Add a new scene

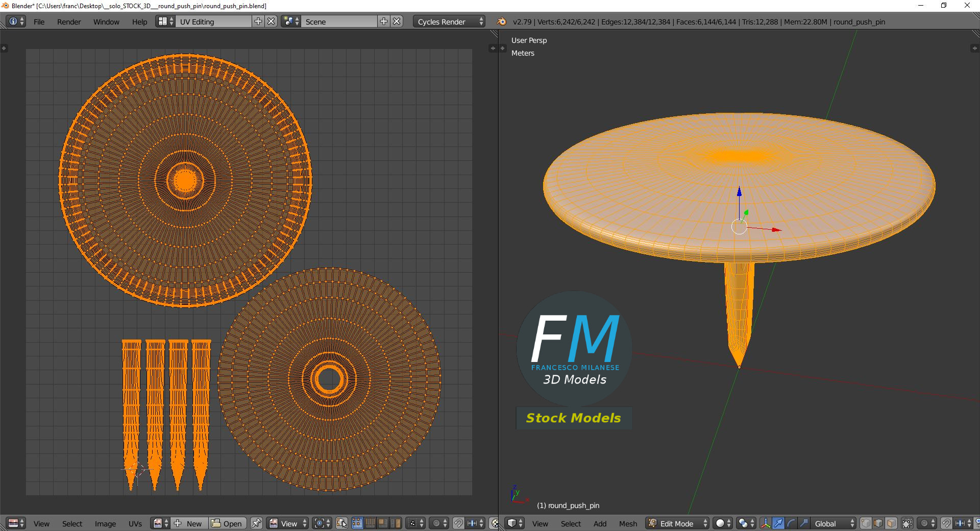click(x=384, y=21)
